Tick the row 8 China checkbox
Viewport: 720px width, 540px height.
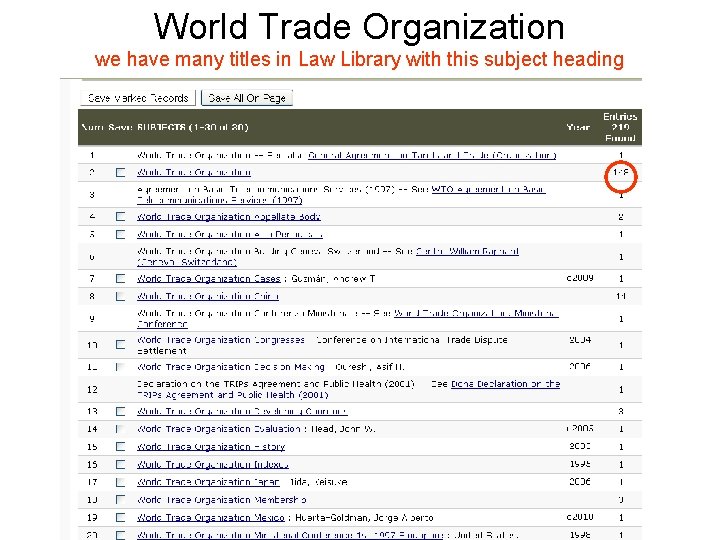click(120, 297)
